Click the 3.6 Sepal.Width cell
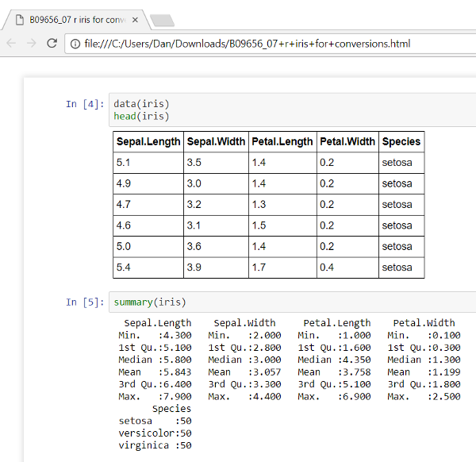 pos(216,246)
